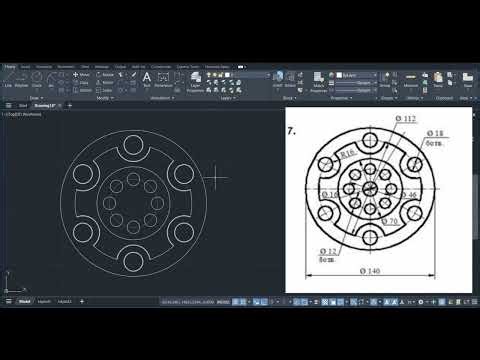Open the linetype ByLayer dropdown
Image resolution: width=480 pixels, height=360 pixels.
(357, 90)
